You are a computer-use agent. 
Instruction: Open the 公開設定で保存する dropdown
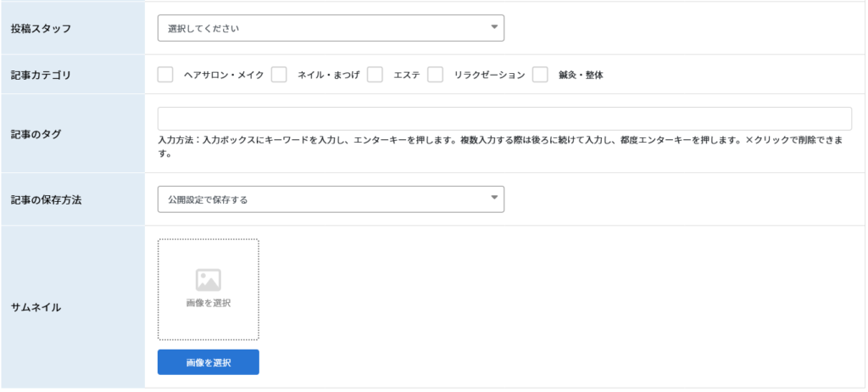coord(331,199)
